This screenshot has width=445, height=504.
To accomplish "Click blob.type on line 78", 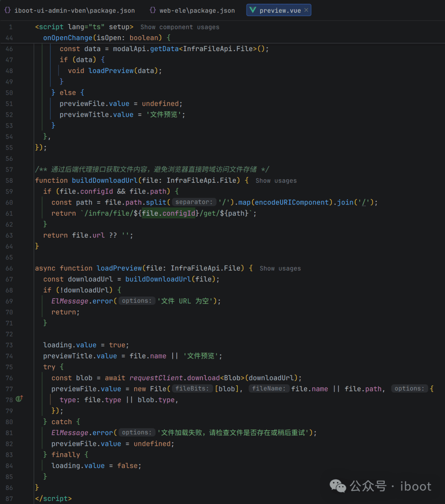I will pyautogui.click(x=156, y=400).
